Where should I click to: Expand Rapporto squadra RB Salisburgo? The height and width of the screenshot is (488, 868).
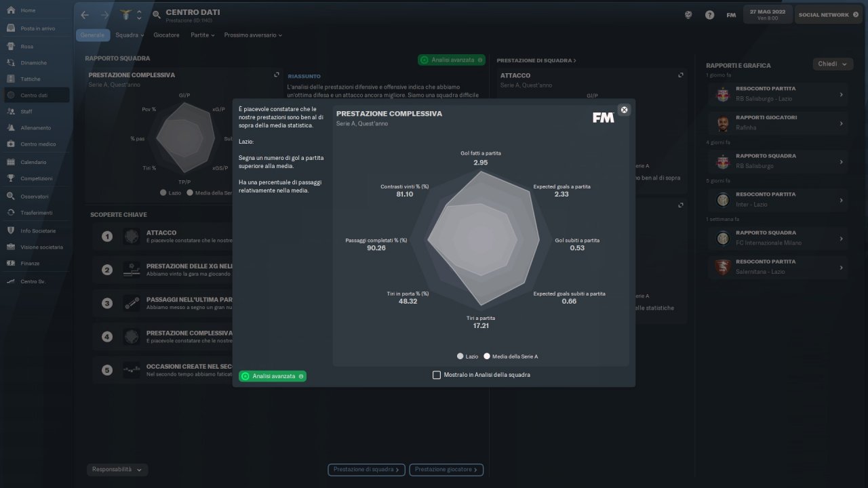click(x=841, y=161)
